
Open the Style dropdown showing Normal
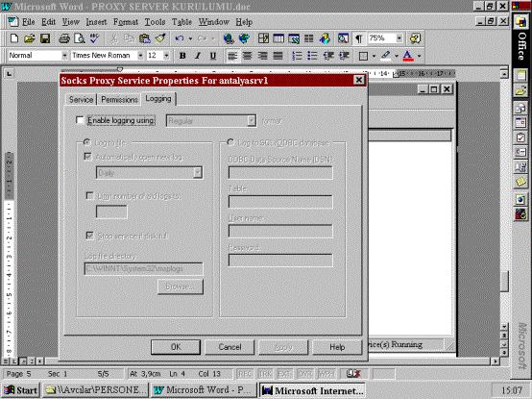point(64,56)
